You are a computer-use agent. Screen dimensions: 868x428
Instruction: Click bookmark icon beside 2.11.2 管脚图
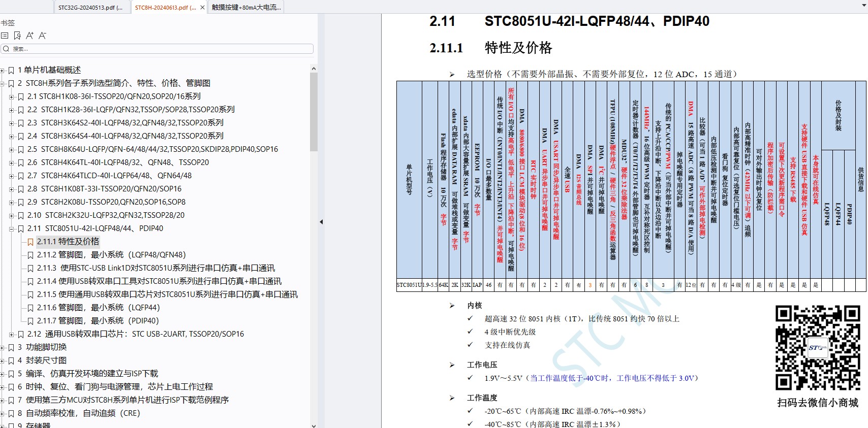30,255
